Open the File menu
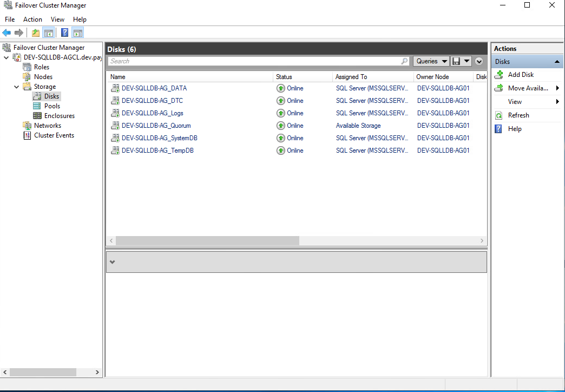This screenshot has height=392, width=565. click(x=10, y=19)
